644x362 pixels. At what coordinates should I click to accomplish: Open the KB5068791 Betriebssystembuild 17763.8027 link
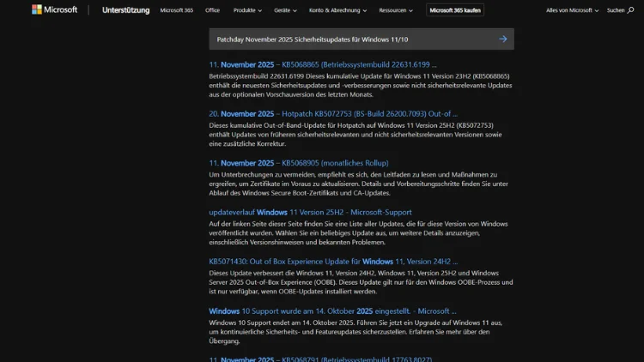(320, 359)
